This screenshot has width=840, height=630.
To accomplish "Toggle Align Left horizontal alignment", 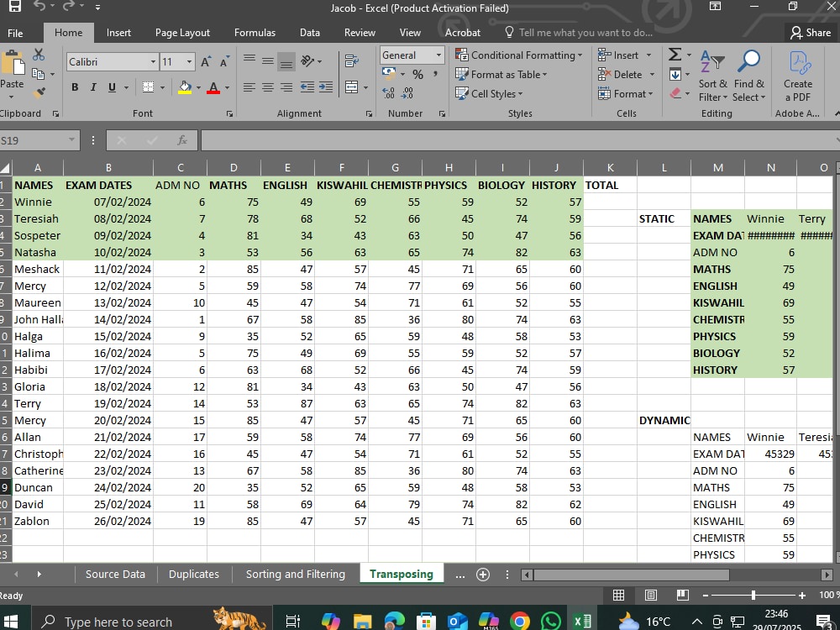I will [249, 87].
